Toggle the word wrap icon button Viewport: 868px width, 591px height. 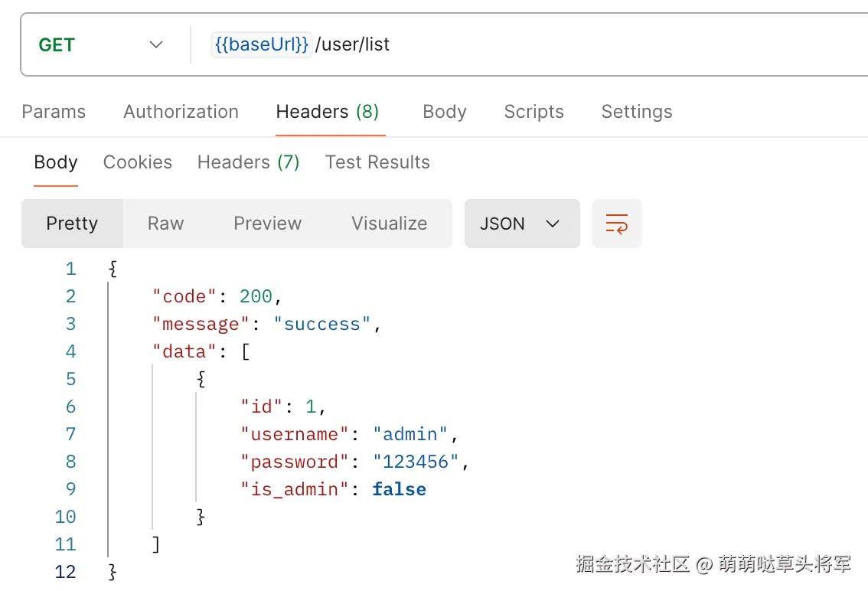(616, 224)
